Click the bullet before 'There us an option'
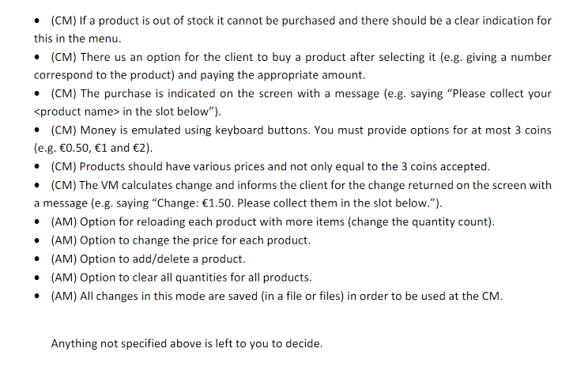The width and height of the screenshot is (588, 367). click(36, 58)
